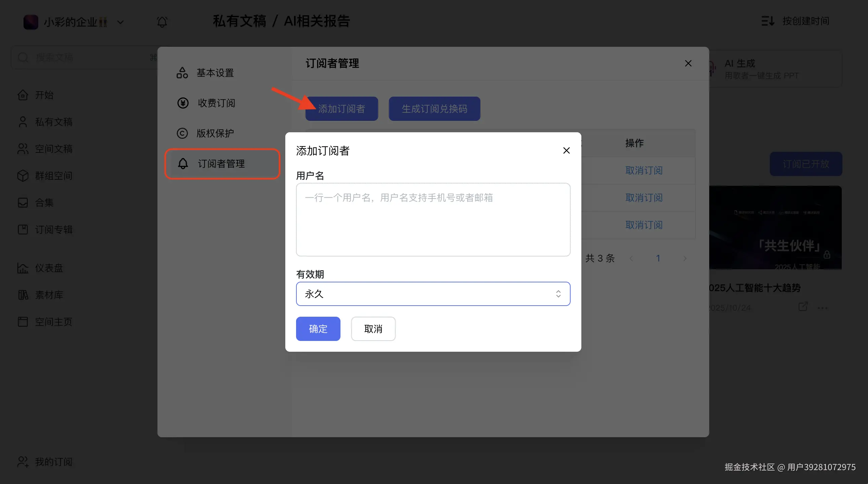Focus the 用户名 username text area

tap(433, 219)
